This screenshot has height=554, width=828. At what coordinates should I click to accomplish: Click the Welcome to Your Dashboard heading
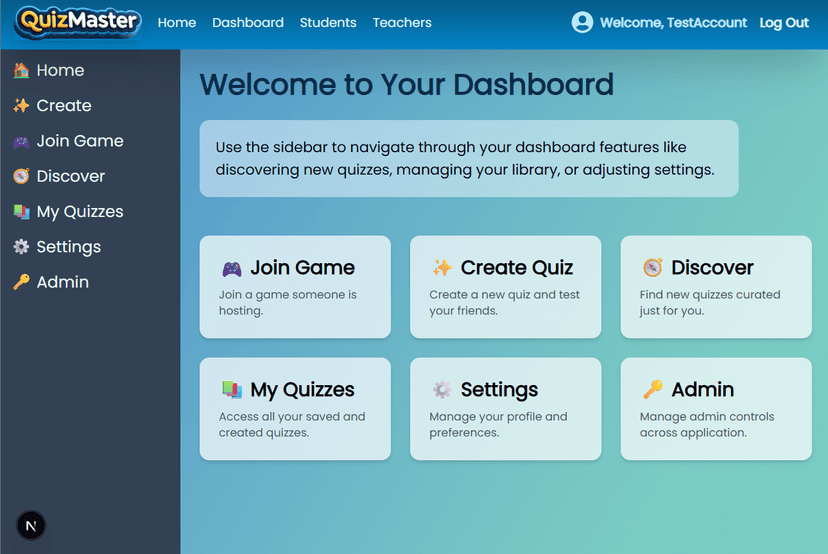tap(407, 84)
